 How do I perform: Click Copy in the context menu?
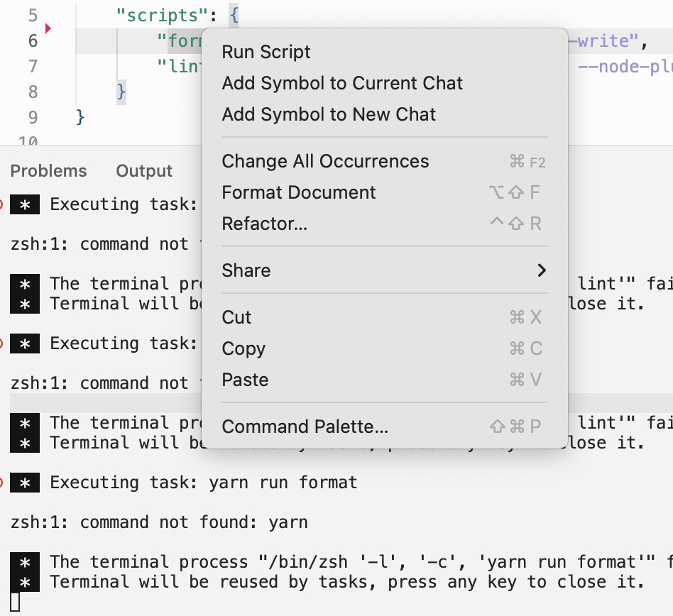[244, 348]
